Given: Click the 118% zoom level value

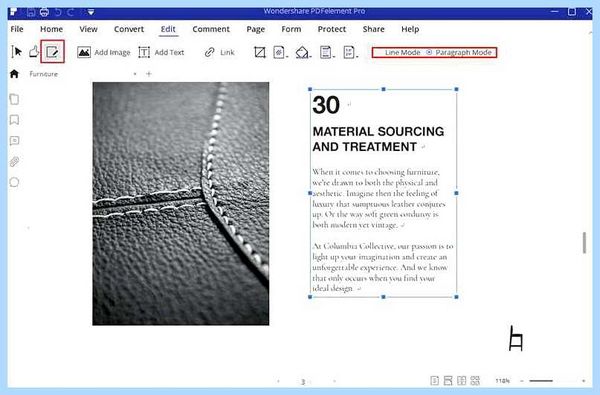Looking at the screenshot, I should 502,381.
